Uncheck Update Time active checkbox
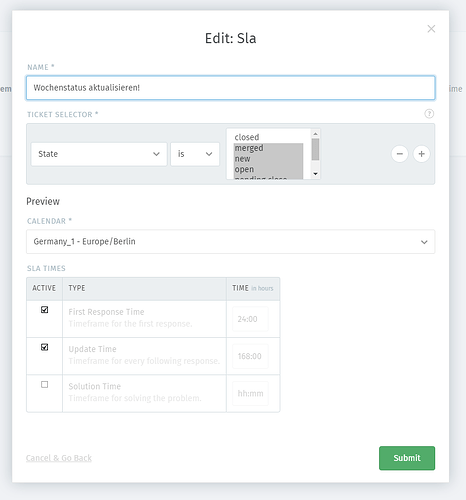The height and width of the screenshot is (500, 466). [x=44, y=347]
